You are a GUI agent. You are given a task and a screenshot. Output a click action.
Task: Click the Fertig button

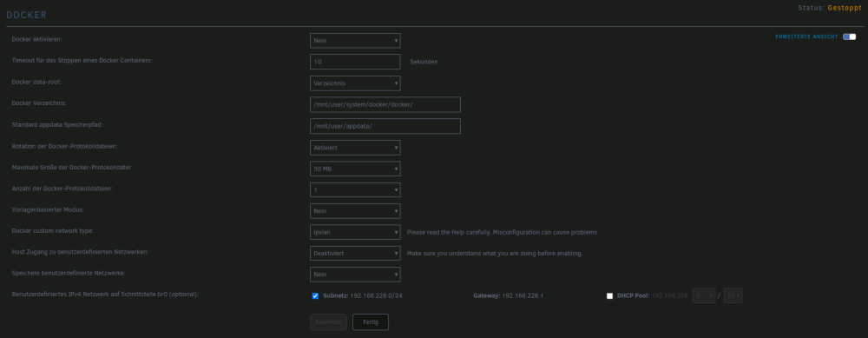pyautogui.click(x=371, y=322)
